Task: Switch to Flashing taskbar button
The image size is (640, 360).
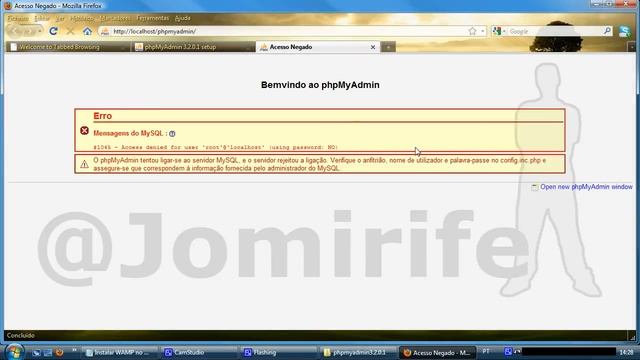Action: click(x=278, y=353)
